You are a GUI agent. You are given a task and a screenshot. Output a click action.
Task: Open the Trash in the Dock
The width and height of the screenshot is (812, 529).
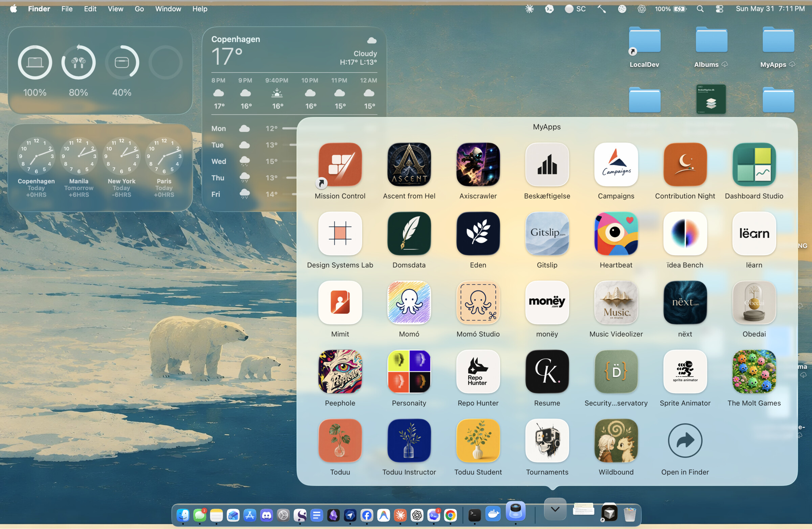click(x=630, y=514)
